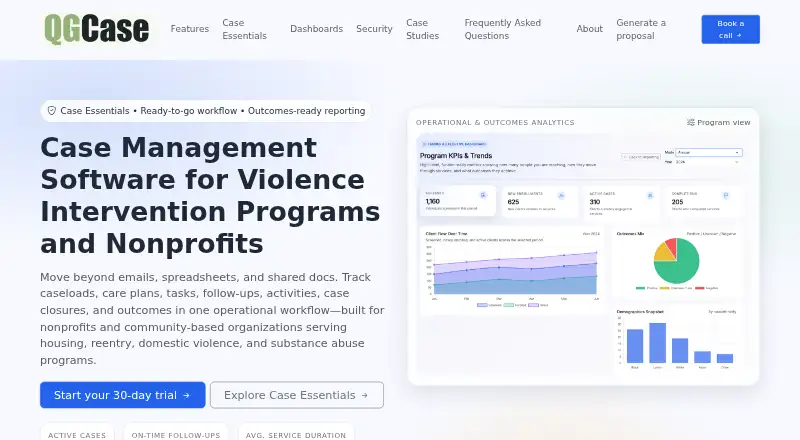Click the icon on the Active Cases 310 card

650,195
